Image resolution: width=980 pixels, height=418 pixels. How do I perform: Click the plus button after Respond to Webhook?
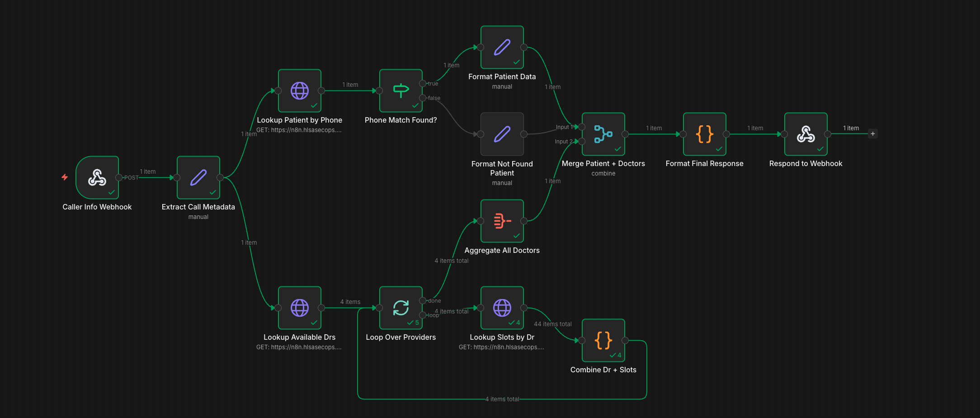(872, 133)
